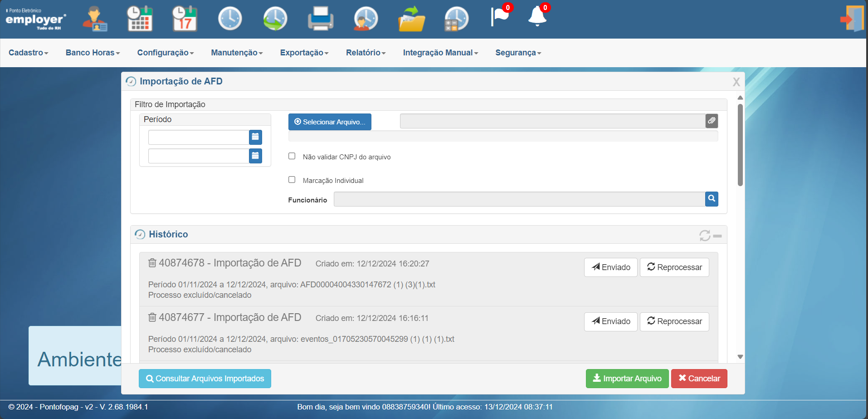Enable Não validar CNPJ do arquivo

pyautogui.click(x=292, y=156)
